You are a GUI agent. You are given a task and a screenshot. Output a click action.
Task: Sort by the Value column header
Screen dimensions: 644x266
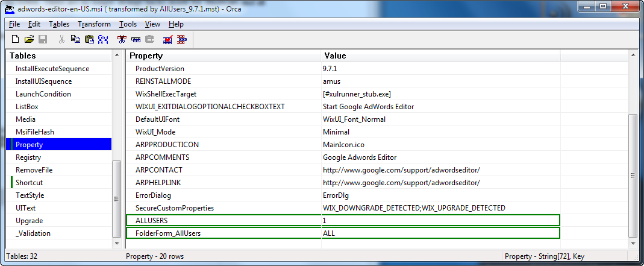441,55
